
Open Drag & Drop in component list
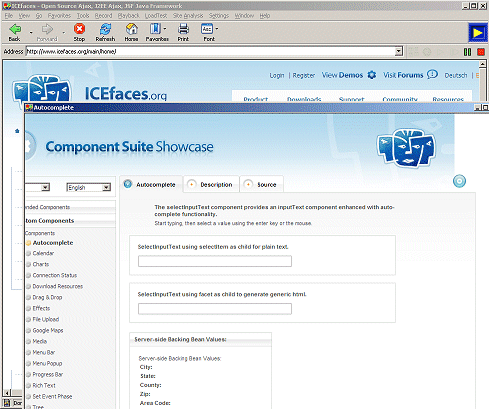pos(47,297)
